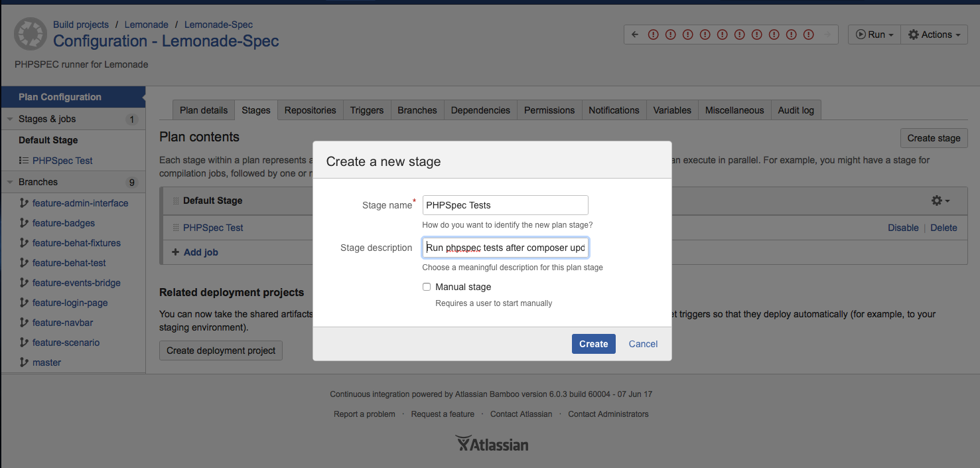This screenshot has width=980, height=468.
Task: Switch to the Miscellaneous tab
Action: (x=735, y=110)
